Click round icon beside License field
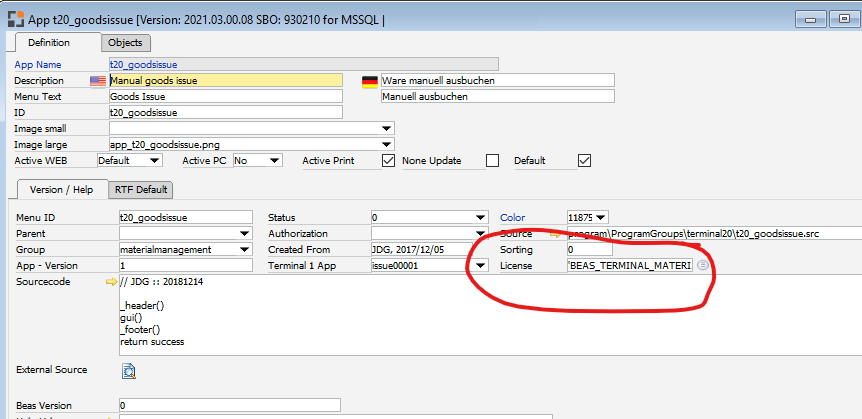Screen dimensions: 862x419 703,265
